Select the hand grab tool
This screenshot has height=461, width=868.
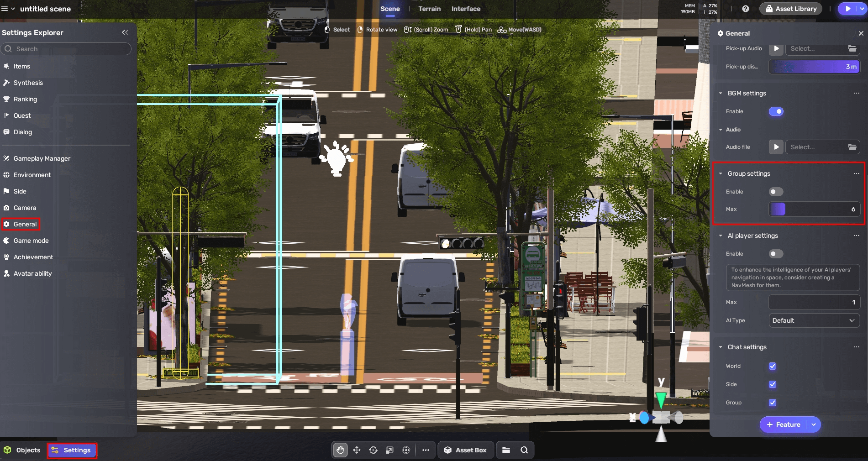pyautogui.click(x=340, y=450)
